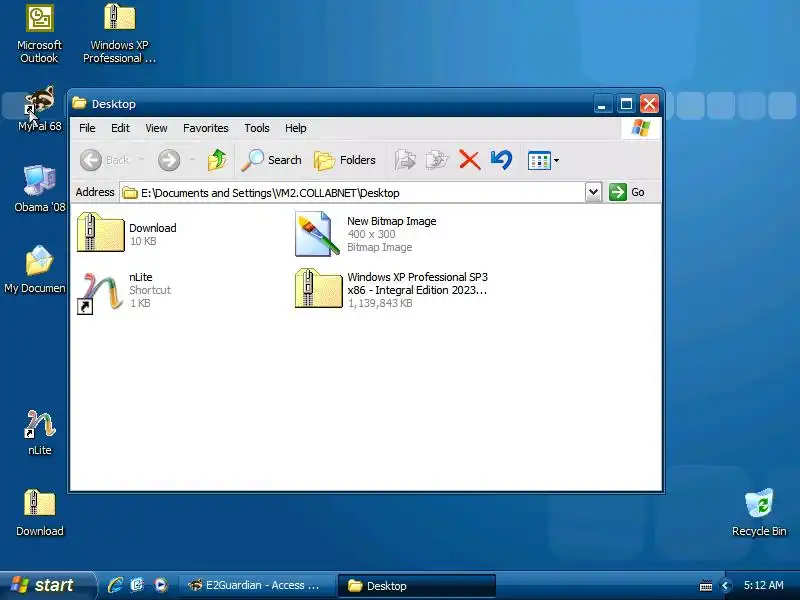The height and width of the screenshot is (600, 800).
Task: Maximize the Desktop window
Action: (626, 104)
